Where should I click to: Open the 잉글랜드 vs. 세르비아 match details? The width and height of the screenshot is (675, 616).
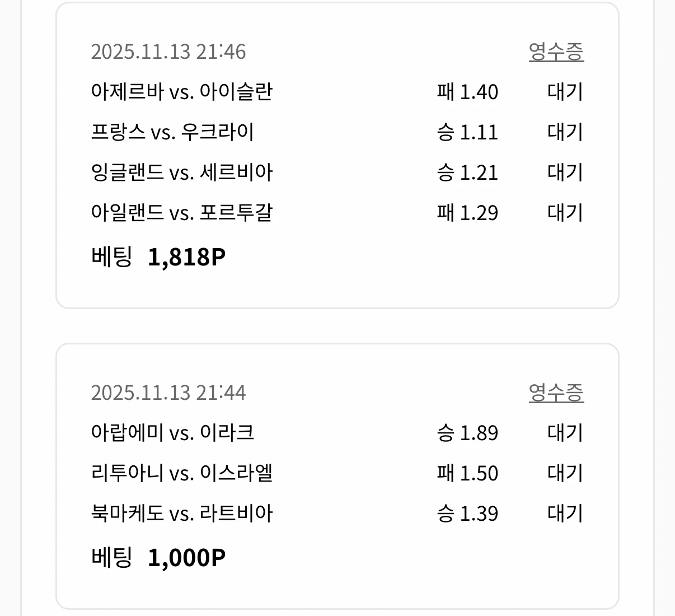pos(182,172)
